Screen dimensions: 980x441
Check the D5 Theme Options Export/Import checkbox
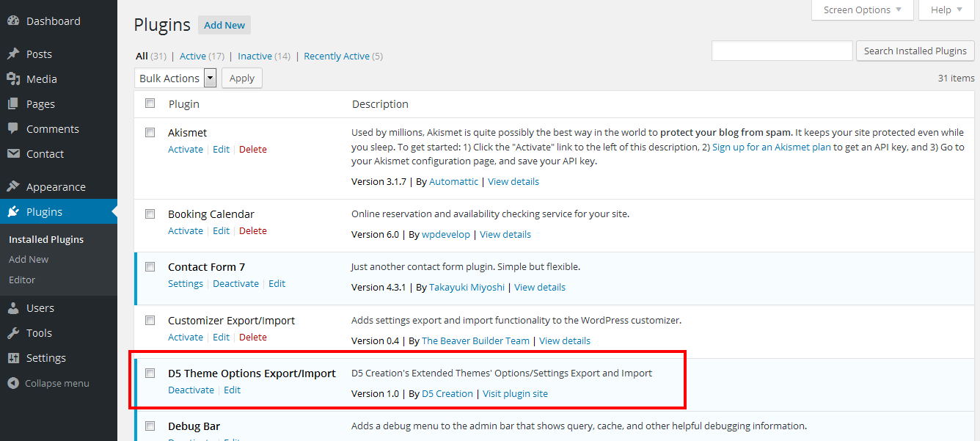click(150, 373)
